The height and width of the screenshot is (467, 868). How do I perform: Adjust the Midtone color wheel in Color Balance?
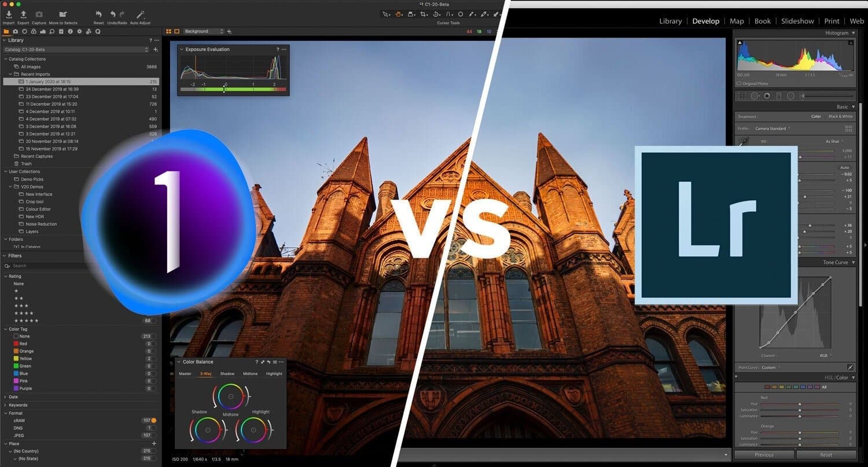tap(231, 395)
